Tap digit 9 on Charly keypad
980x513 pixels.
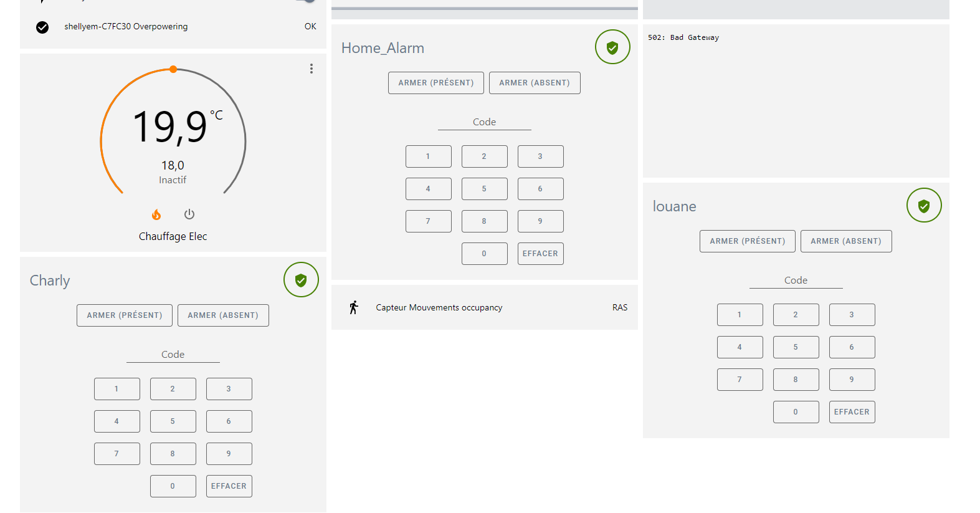pyautogui.click(x=229, y=454)
